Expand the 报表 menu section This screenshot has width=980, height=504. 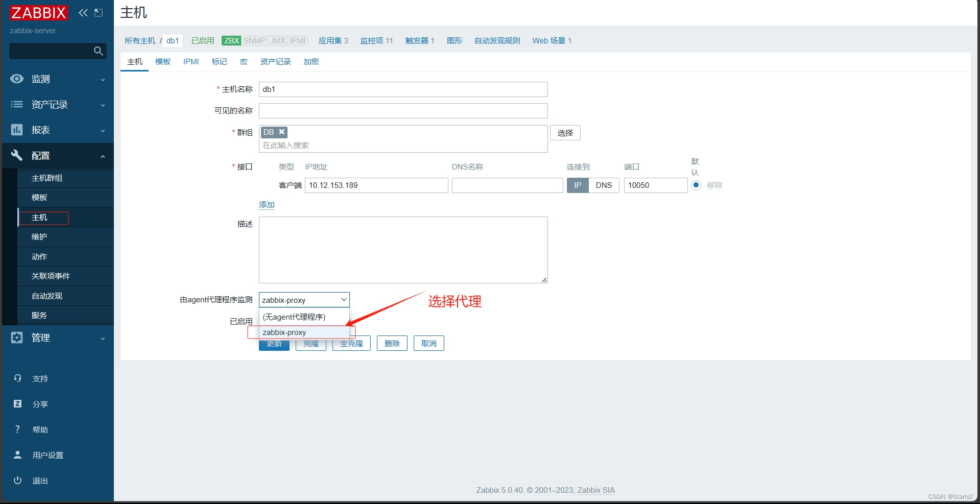[58, 130]
